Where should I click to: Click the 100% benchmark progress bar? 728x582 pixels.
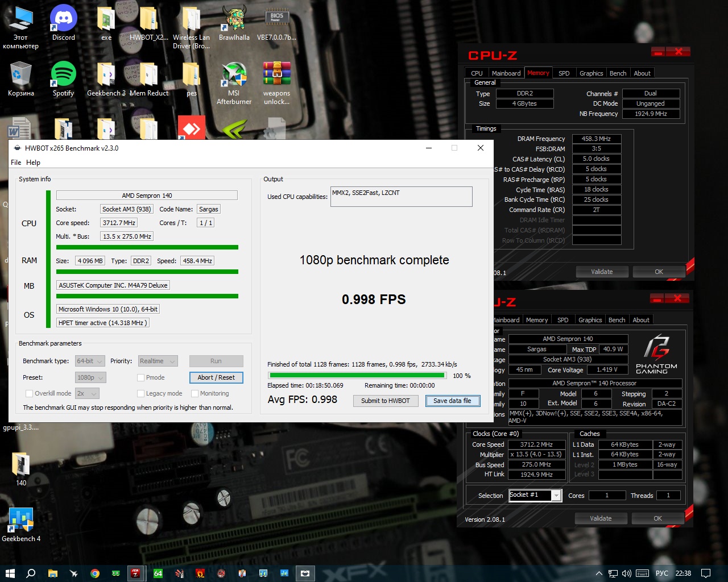tap(357, 375)
